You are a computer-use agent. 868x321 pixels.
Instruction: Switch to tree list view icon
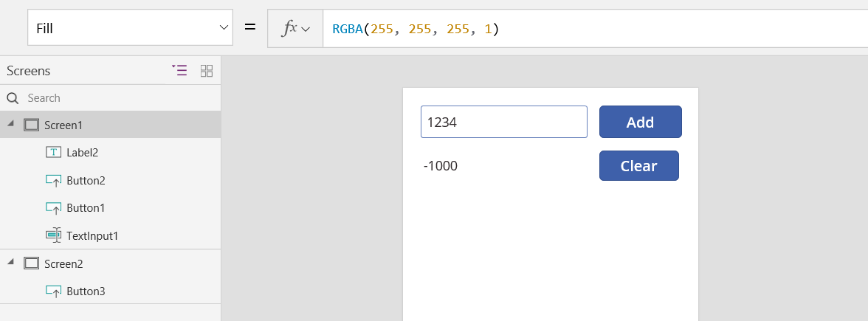179,70
